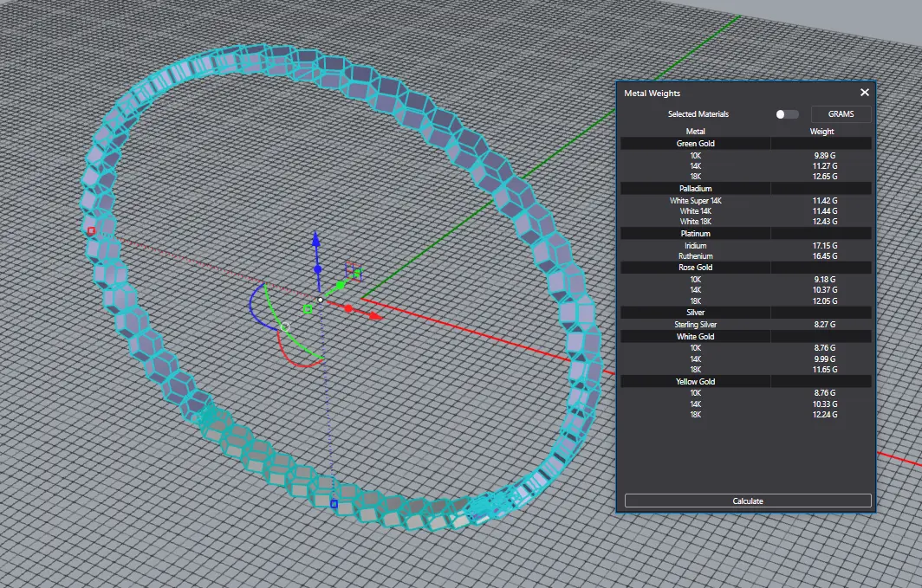Click the 10.33 G weight value
922x588 pixels.
tap(824, 404)
